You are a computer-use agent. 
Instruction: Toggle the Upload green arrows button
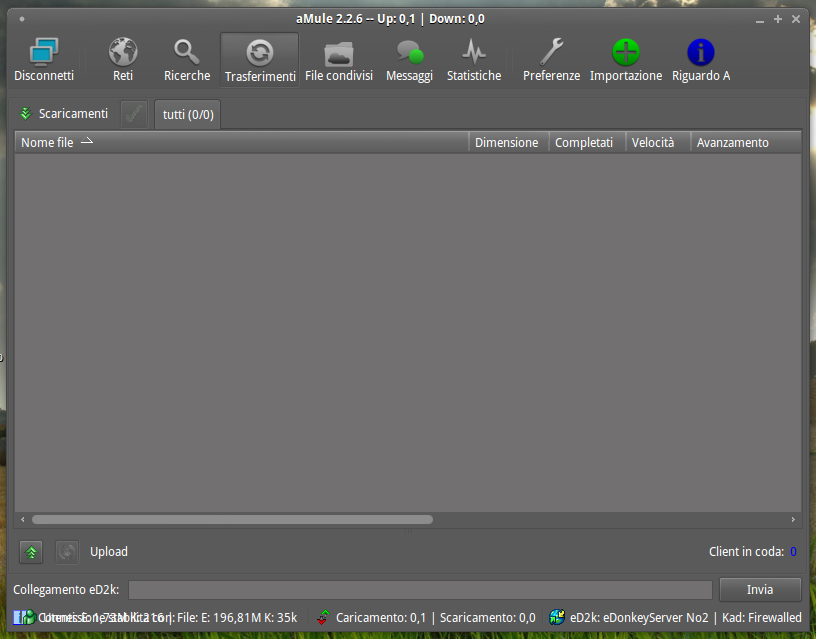tap(31, 552)
